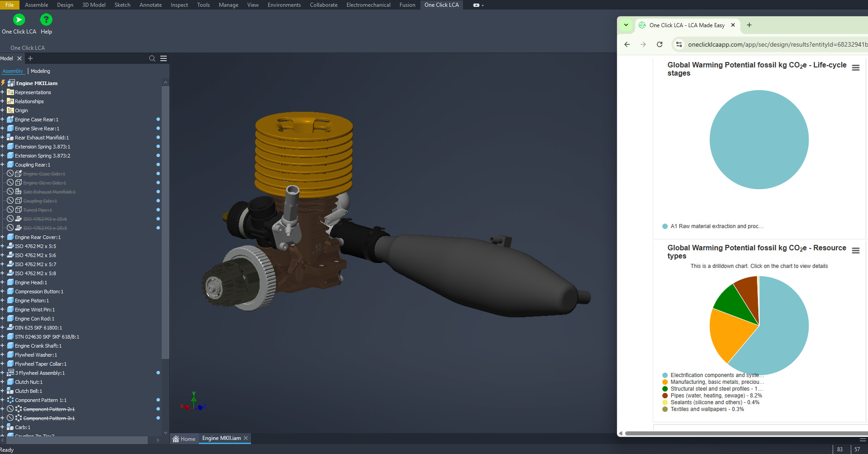Click the One Click LCA play icon

tap(19, 20)
